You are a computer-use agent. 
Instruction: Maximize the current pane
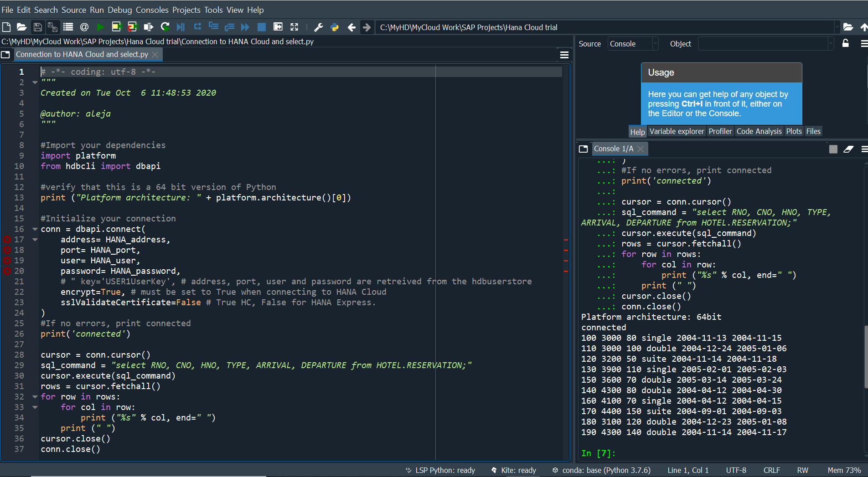click(x=278, y=27)
